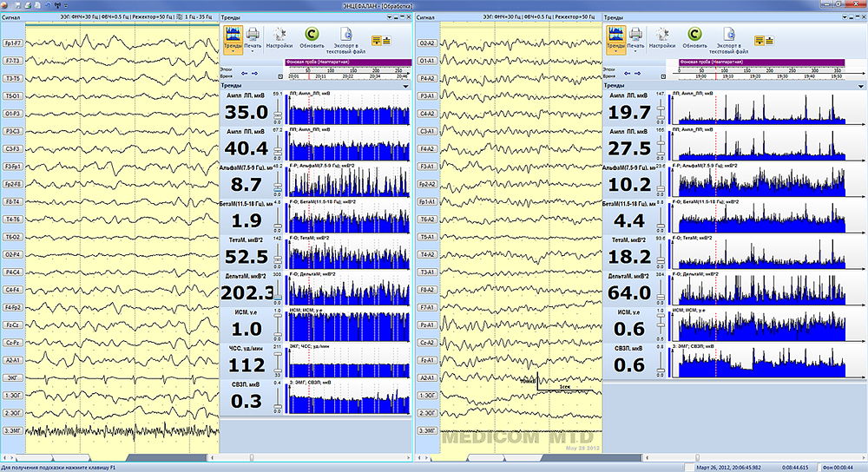Click first yellow layout icon in left panel
The image size is (868, 472).
pos(377,41)
